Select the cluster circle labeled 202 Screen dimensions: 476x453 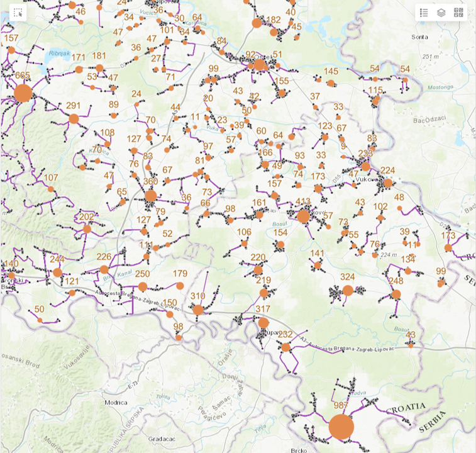[x=87, y=229]
